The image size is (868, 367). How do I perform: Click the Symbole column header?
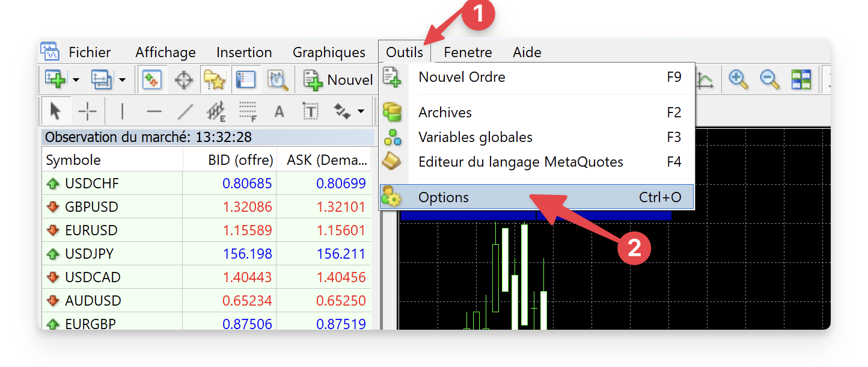point(112,160)
